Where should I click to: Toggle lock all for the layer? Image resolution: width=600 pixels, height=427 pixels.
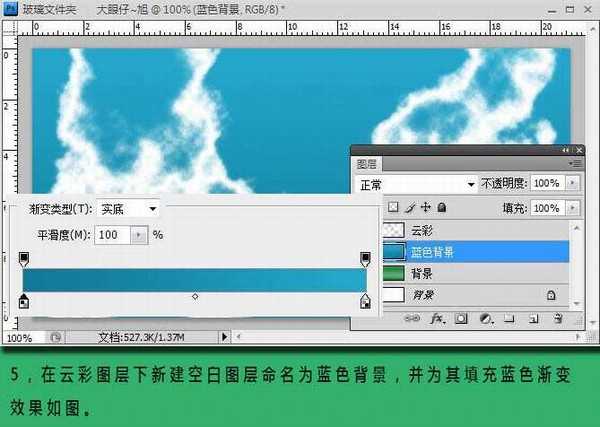441,207
